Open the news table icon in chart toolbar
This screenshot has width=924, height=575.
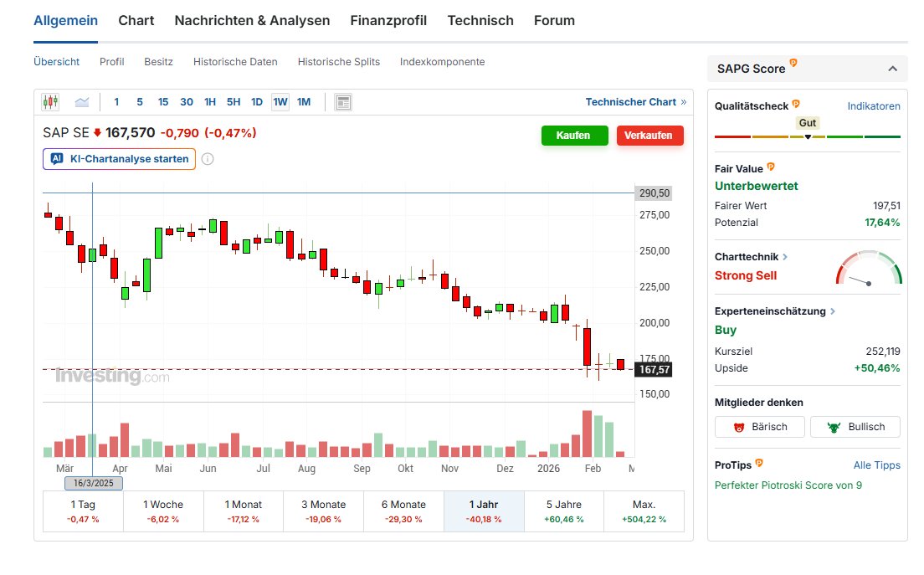tap(343, 102)
